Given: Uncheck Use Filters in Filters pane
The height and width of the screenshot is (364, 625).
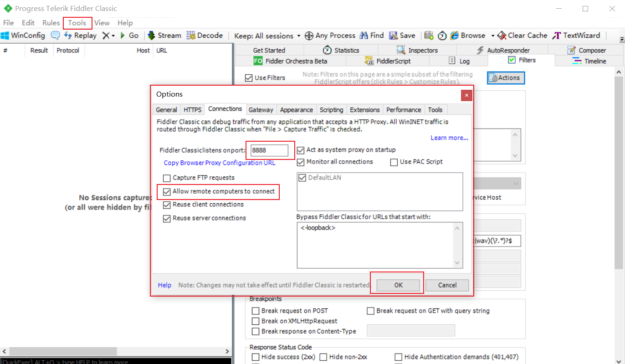Looking at the screenshot, I should pyautogui.click(x=249, y=78).
